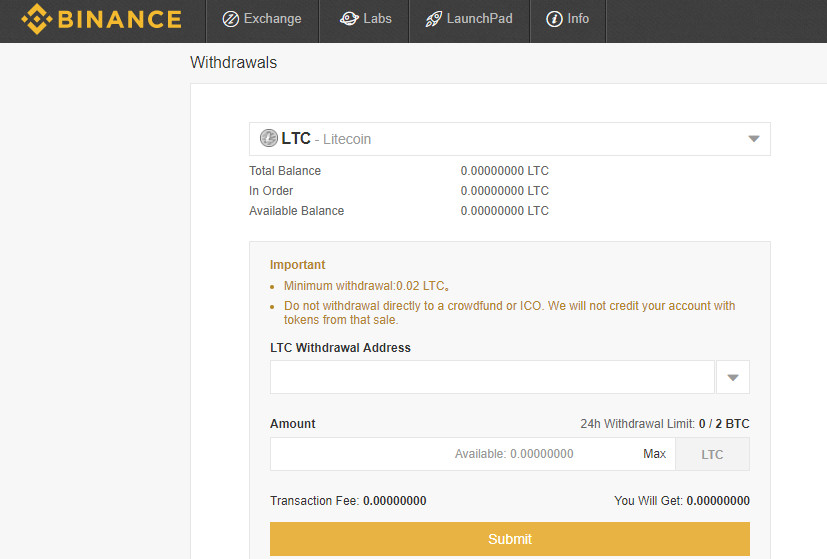Click the Transaction Fee 0.00000000 value
Image resolution: width=827 pixels, height=559 pixels.
[x=395, y=500]
